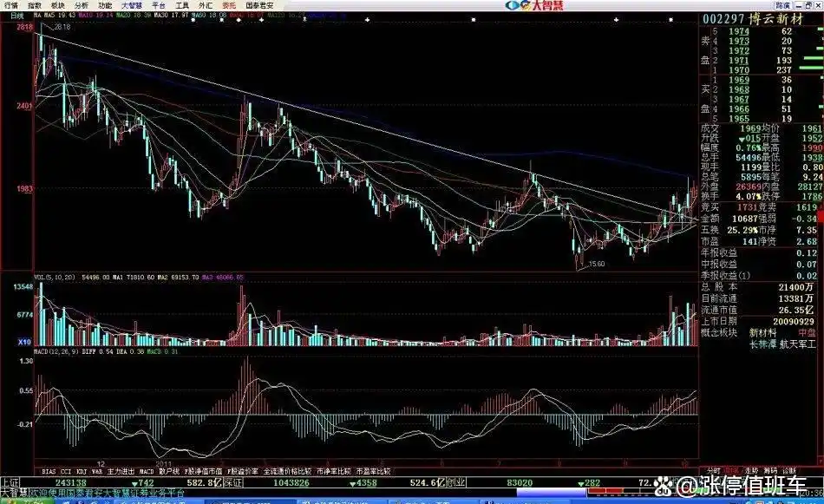Switch to the 筹码 tab

pos(770,470)
